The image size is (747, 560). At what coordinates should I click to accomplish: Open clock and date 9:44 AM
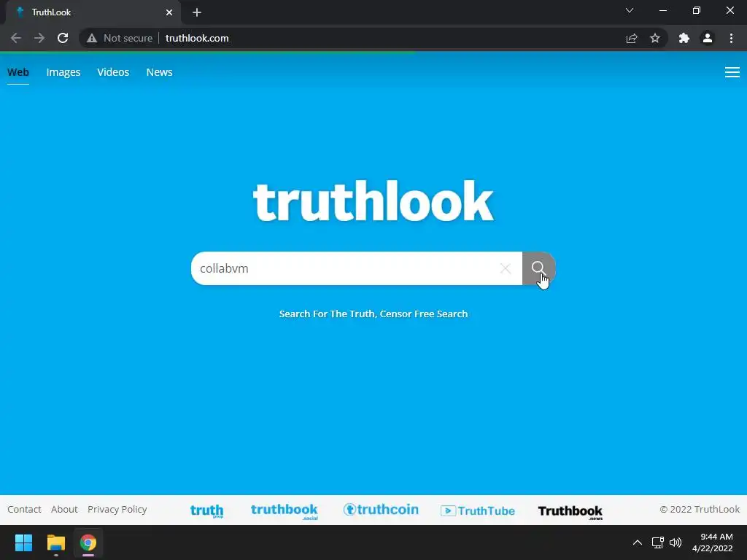click(x=712, y=542)
